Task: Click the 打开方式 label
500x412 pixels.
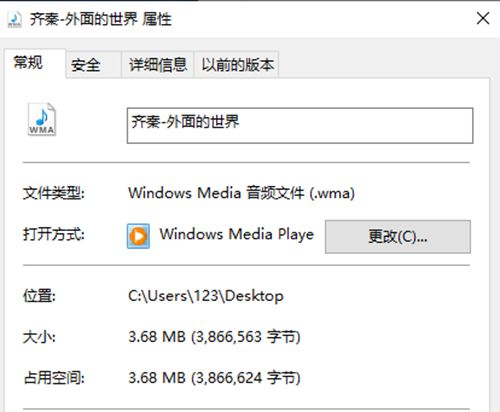Action: click(53, 234)
